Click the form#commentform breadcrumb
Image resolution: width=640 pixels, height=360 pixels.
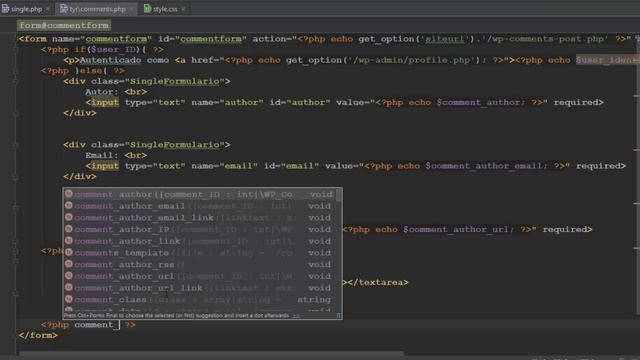[x=64, y=25]
